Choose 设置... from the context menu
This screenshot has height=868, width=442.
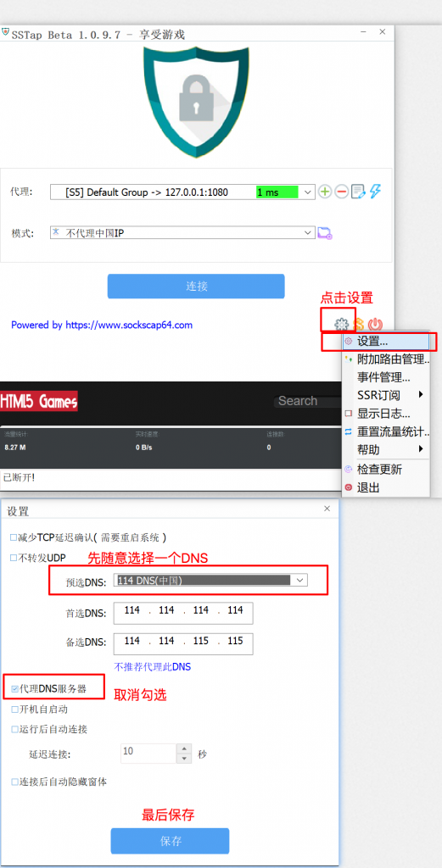(387, 342)
